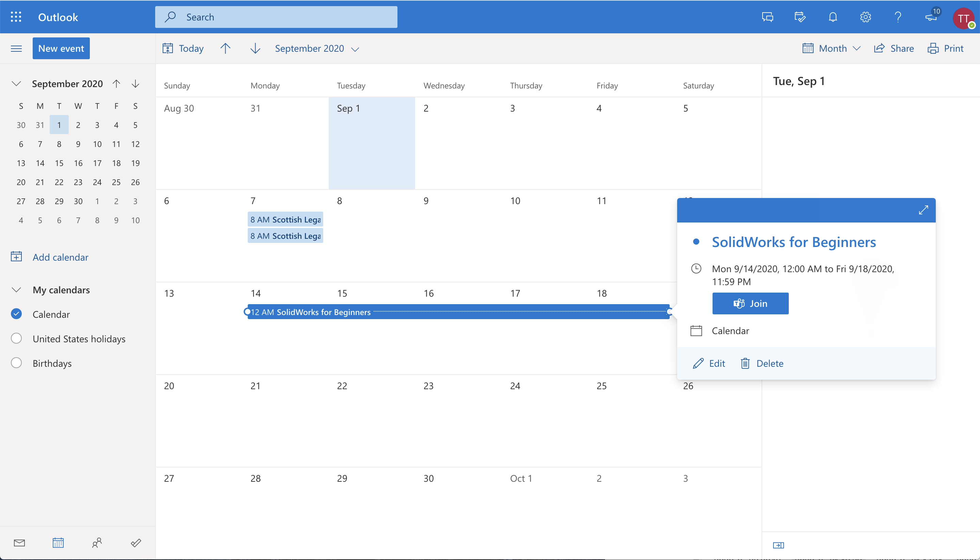Switch to Mail in bottom navigation
980x560 pixels.
point(19,543)
